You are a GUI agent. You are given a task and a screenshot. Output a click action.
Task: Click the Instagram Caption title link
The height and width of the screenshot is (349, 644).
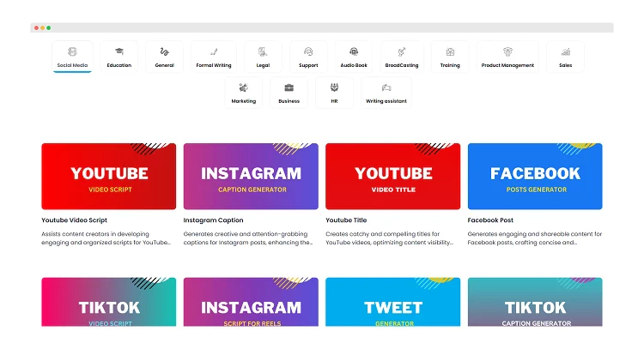[x=213, y=220]
